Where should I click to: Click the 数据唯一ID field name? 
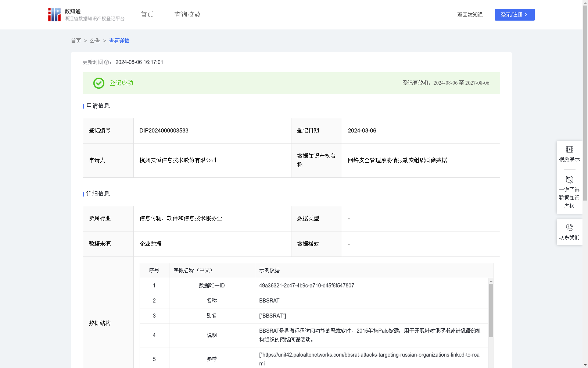pos(212,286)
